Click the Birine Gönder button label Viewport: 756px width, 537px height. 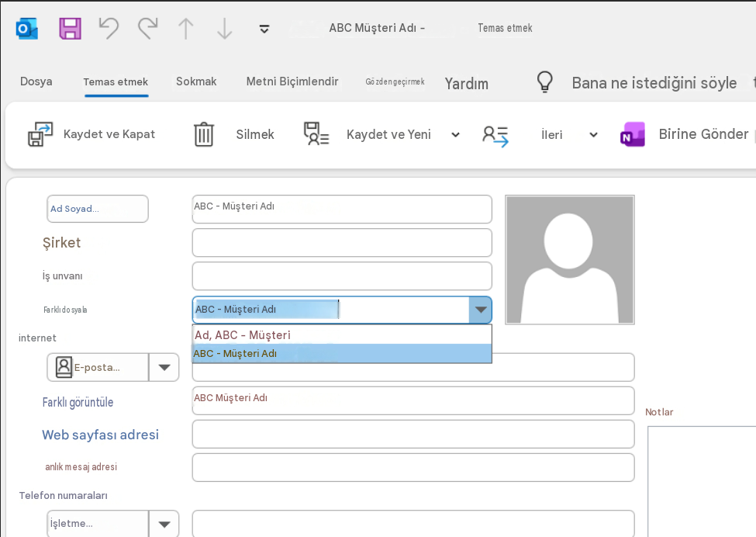point(703,133)
